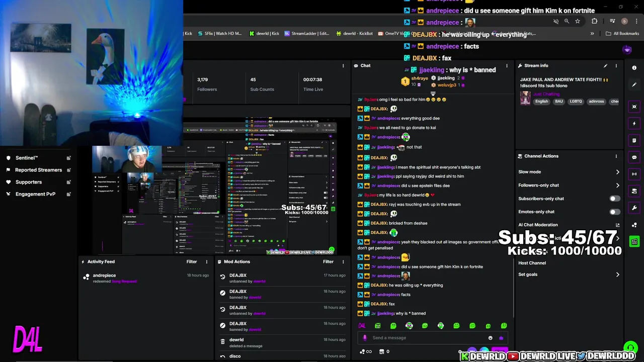Screen dimensions: 644x362
Task: Click the green clapperboard icon in right sidebar
Action: pyautogui.click(x=634, y=241)
